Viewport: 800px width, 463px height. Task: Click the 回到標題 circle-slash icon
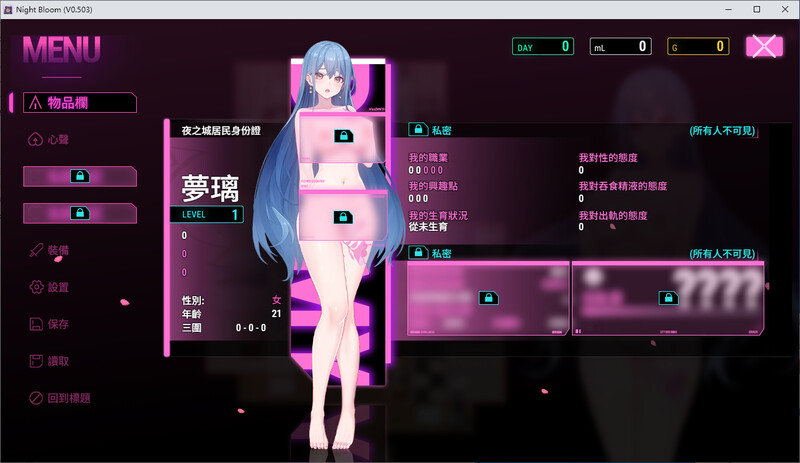pyautogui.click(x=36, y=398)
